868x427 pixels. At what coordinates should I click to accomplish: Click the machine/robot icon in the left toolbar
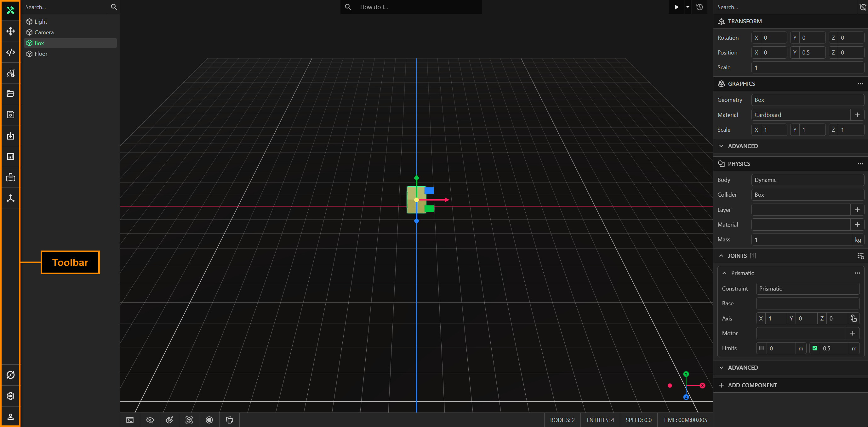coord(10,177)
